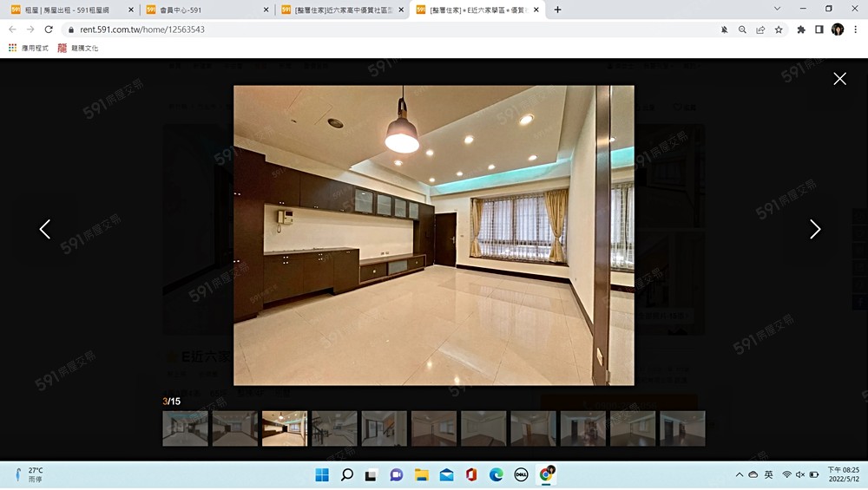Bookmark this page with the star icon
This screenshot has width=868, height=490.
(x=779, y=29)
